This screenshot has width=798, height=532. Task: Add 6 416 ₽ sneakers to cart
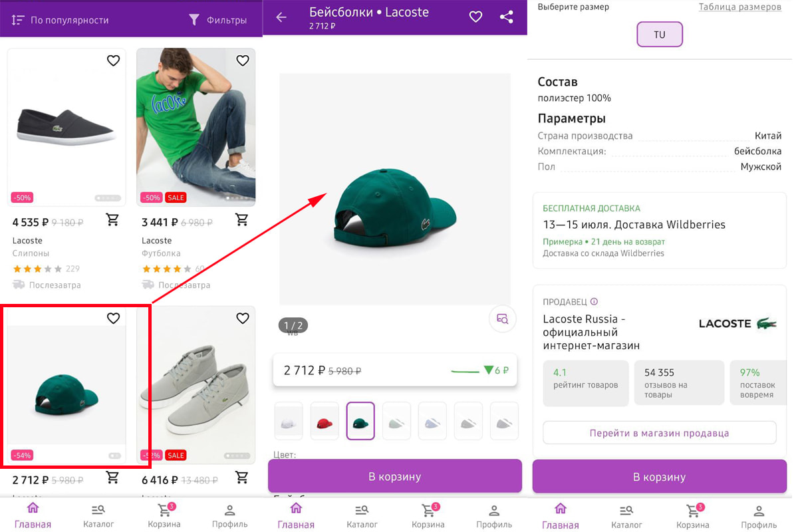242,478
